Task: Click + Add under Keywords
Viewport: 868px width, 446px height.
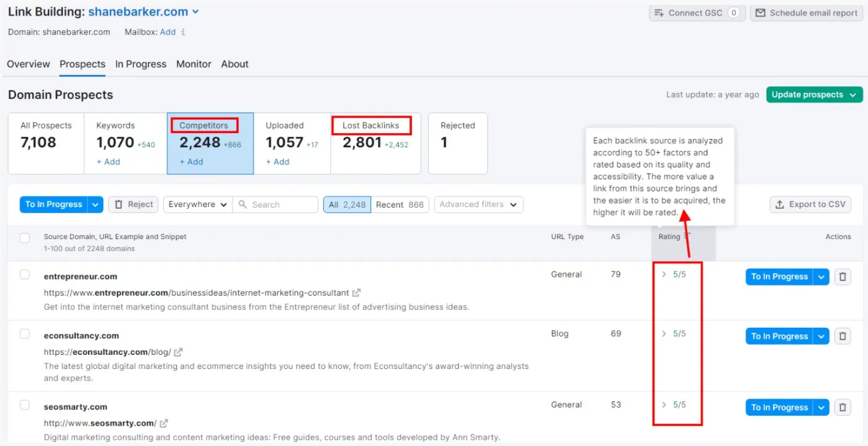Action: 108,161
